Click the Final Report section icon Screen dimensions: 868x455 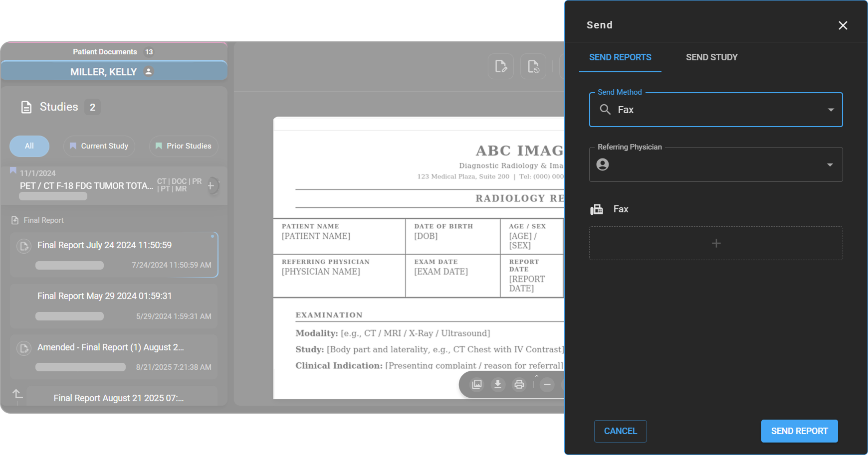tap(15, 220)
